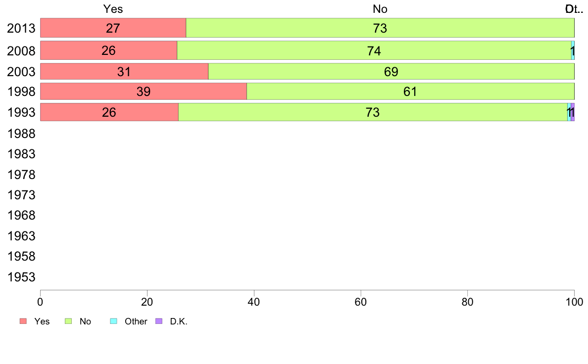Screen dimensions: 588x364
Task: Click the 1953 year label
Action: click(21, 277)
